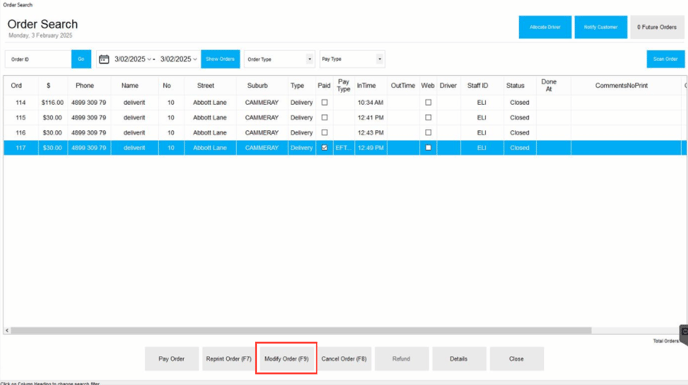The height and width of the screenshot is (385, 688).
Task: Toggle Paid checkbox for order 115
Action: 324,118
